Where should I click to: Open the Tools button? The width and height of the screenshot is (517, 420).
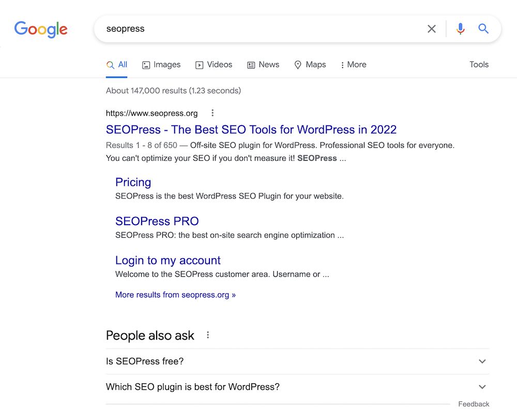479,65
